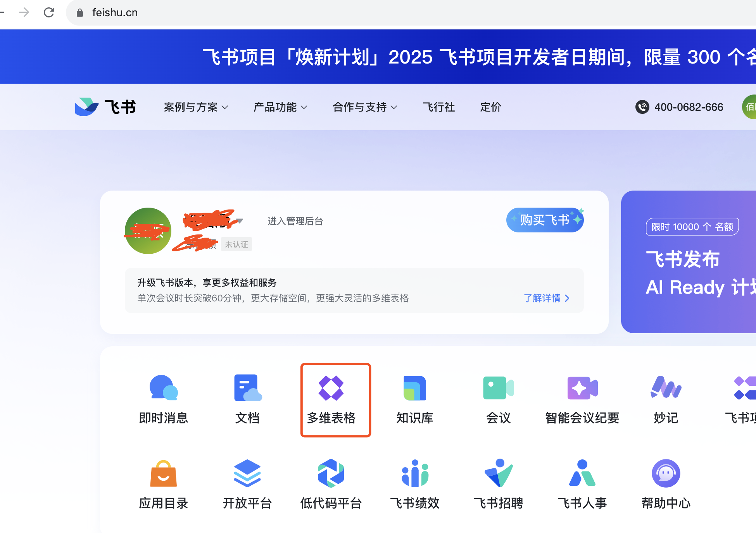Viewport: 756px width, 533px height.
Task: Click the browser address bar feishu.cn
Action: coord(115,13)
